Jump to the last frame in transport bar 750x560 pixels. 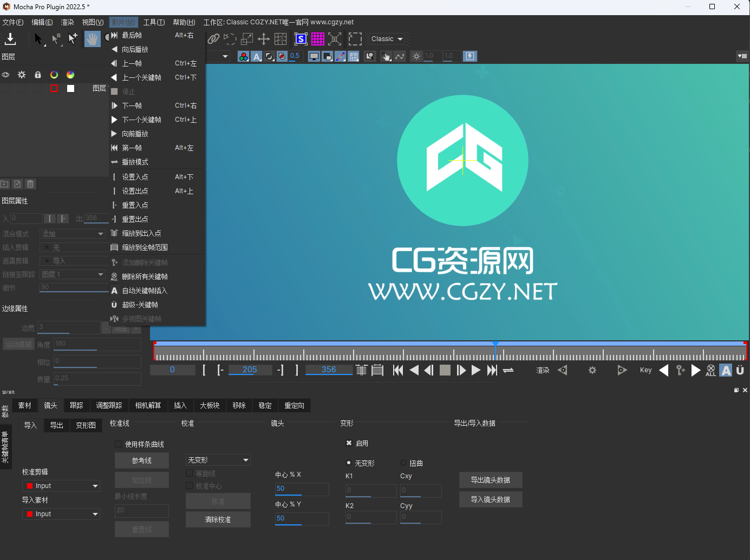492,370
